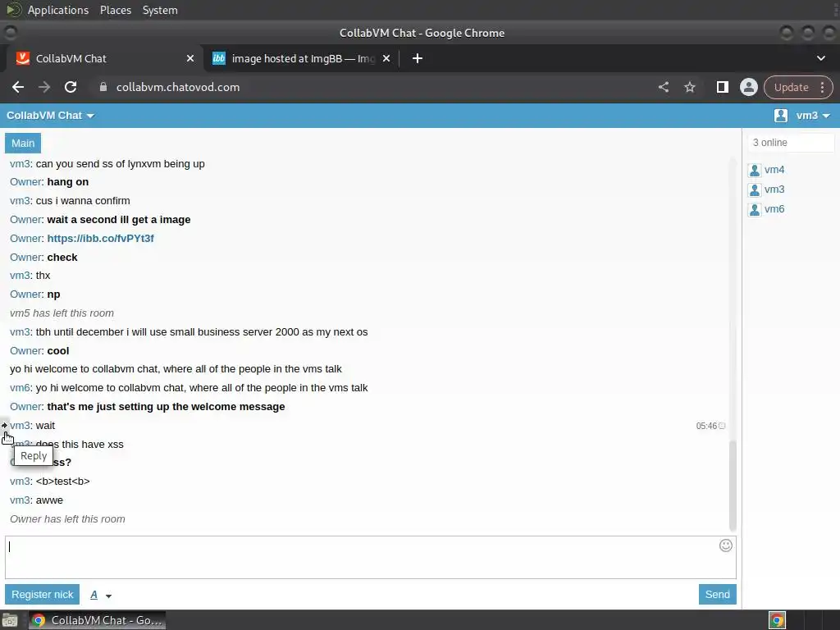Click the vm3 avatar icon in the header

click(781, 115)
